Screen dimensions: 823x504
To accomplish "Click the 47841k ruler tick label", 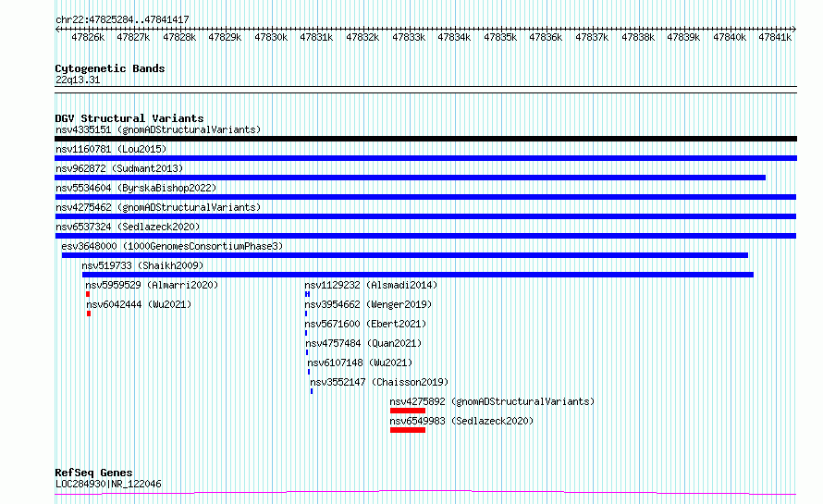I will tap(775, 37).
